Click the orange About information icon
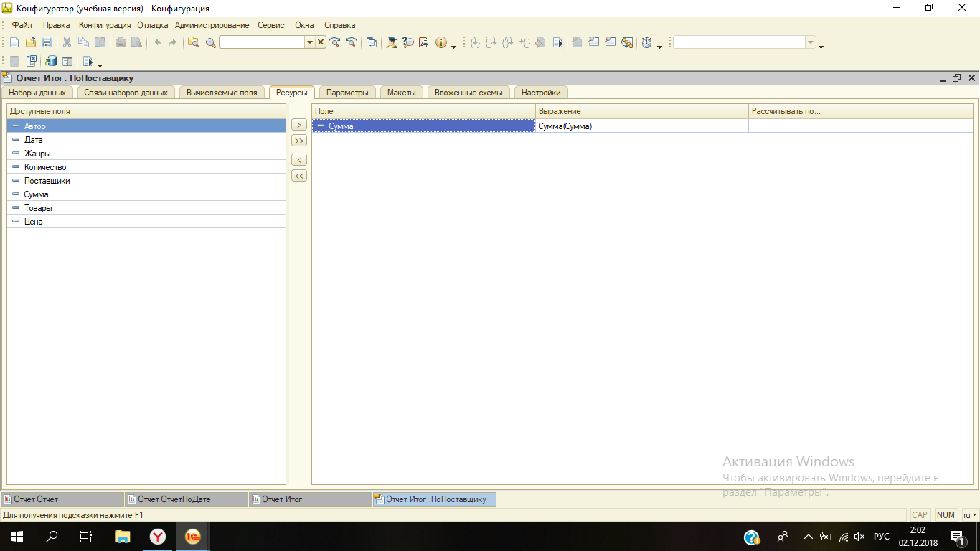Viewport: 980px width, 551px height. click(x=440, y=42)
